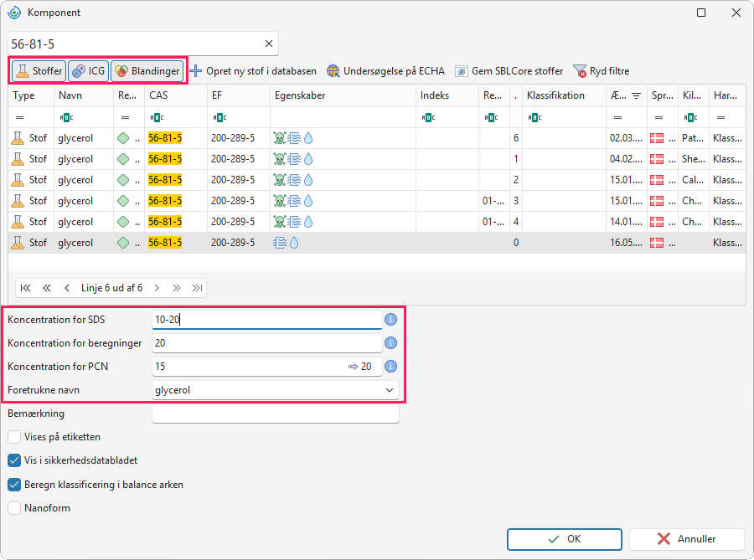The image size is (754, 560).
Task: Click the Bemærkning input field
Action: [x=276, y=414]
